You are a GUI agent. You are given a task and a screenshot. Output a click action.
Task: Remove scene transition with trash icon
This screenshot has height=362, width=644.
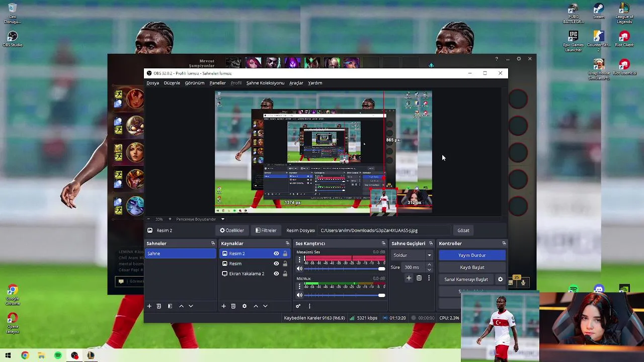click(x=419, y=278)
